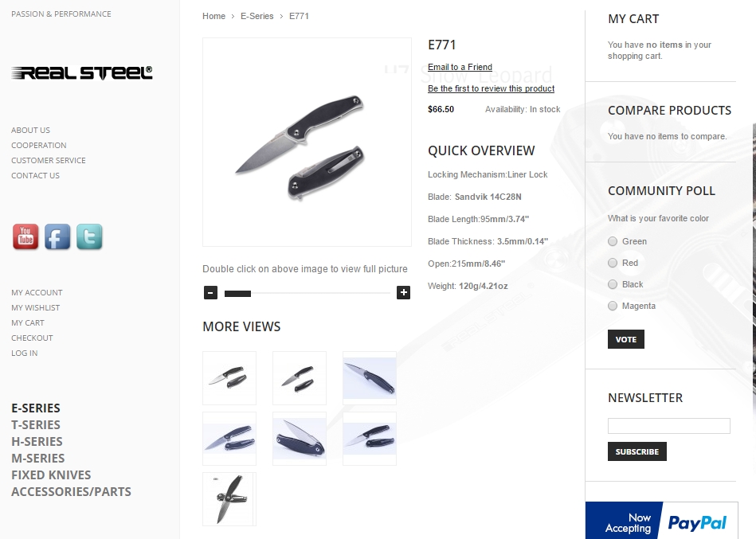
Task: Select the Red poll option
Action: point(613,263)
